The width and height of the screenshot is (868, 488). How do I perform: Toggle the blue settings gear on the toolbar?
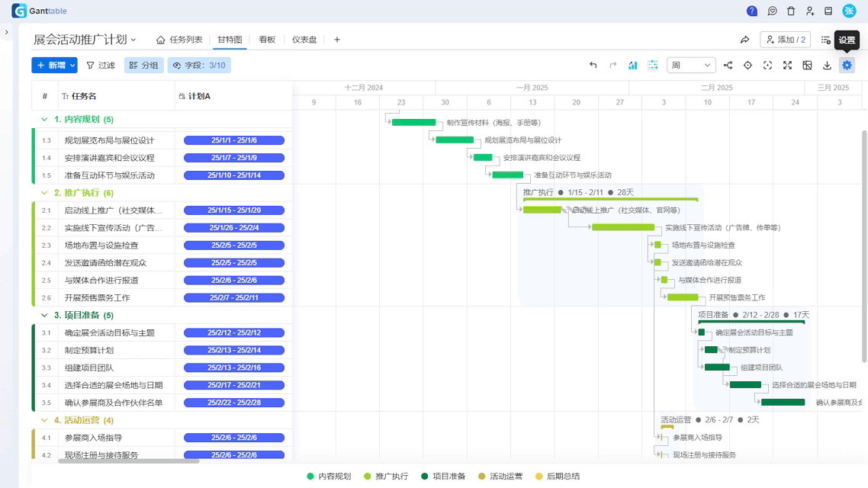coord(847,65)
